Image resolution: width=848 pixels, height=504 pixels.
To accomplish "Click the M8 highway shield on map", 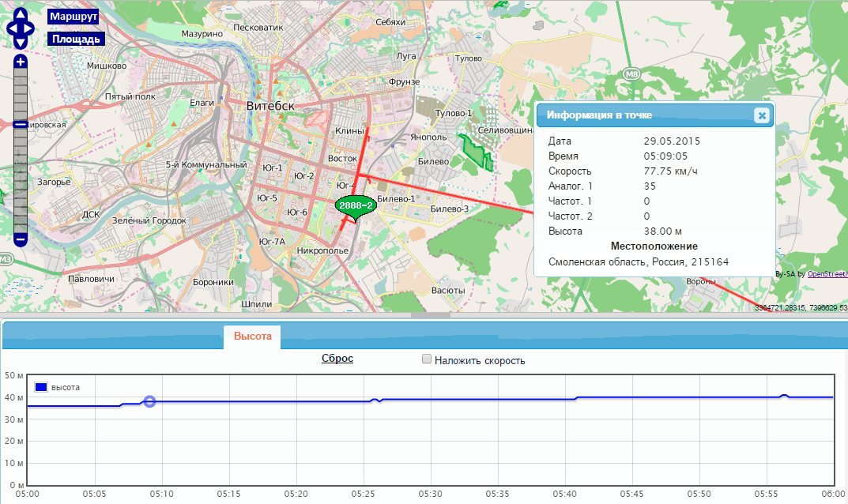I will [x=631, y=74].
